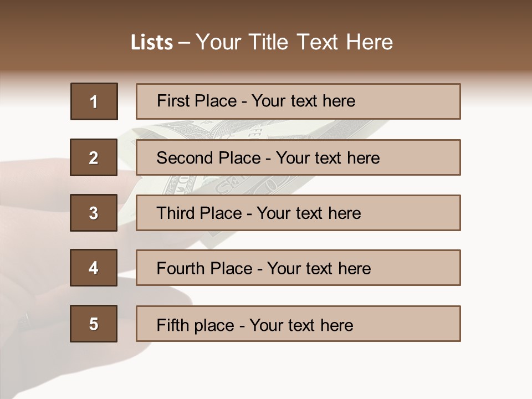
Task: Click the ring on the finger
Action: (25, 320)
